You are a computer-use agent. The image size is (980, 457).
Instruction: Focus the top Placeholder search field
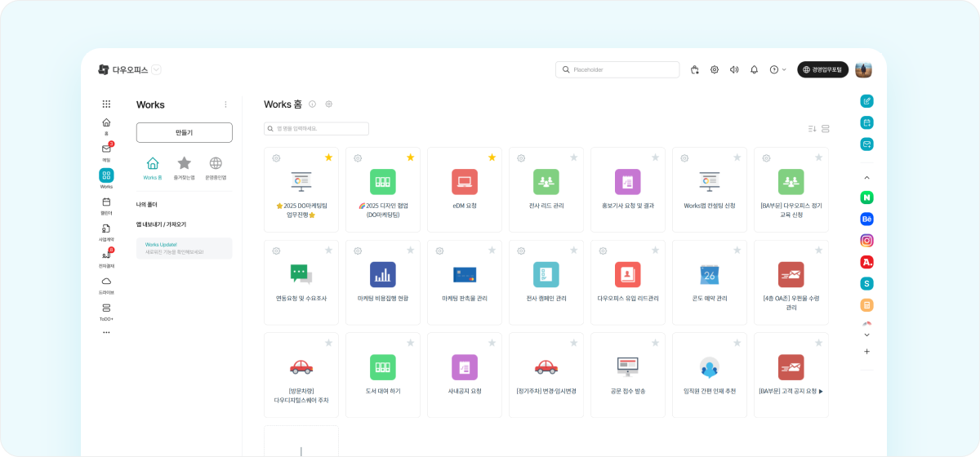[617, 70]
